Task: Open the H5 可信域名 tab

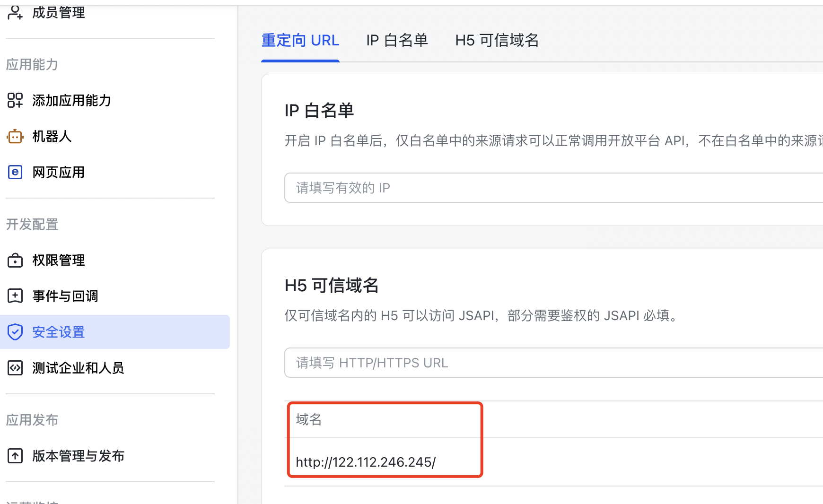Action: point(497,40)
